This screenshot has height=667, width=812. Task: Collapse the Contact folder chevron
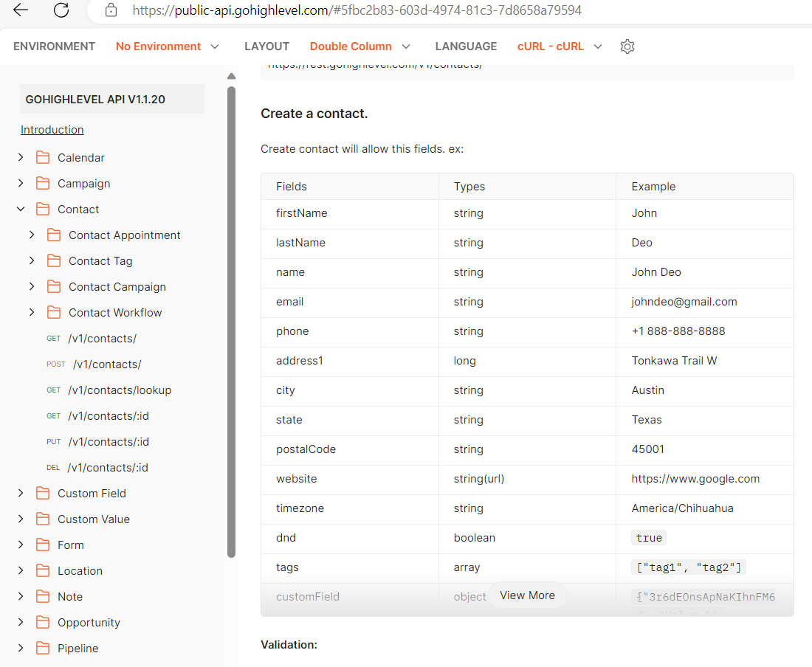(x=21, y=210)
